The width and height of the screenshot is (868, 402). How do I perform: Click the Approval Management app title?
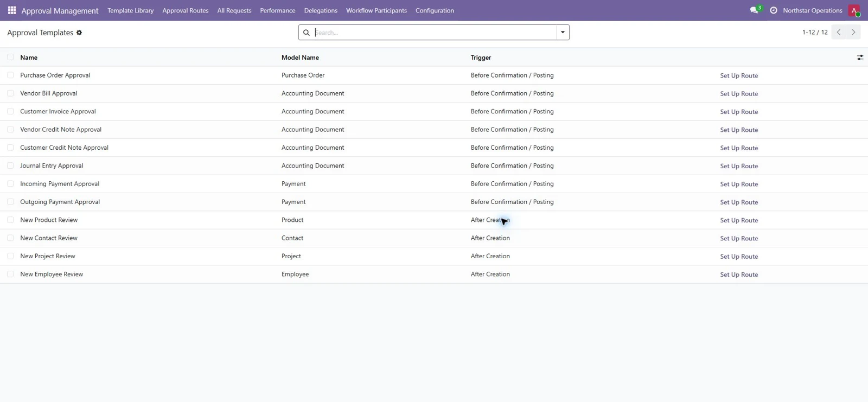tap(60, 10)
